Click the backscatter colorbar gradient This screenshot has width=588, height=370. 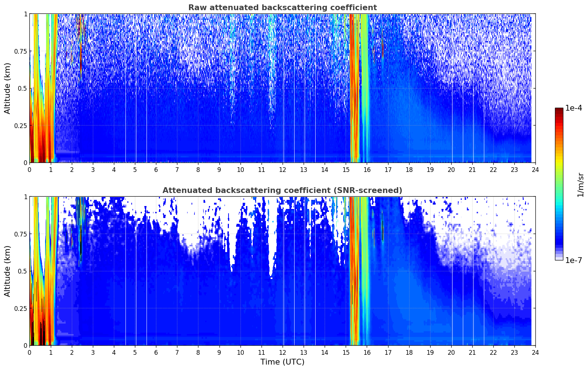point(559,184)
